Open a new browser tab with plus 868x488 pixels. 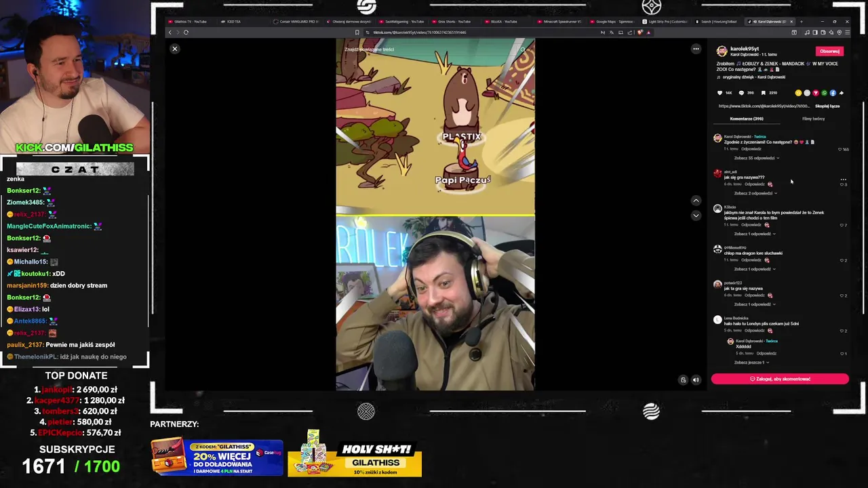pos(801,22)
